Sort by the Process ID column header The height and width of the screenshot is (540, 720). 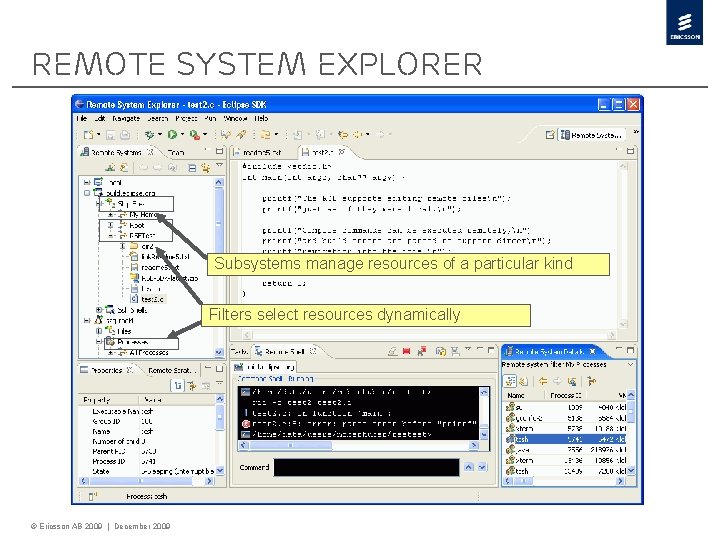tap(566, 395)
